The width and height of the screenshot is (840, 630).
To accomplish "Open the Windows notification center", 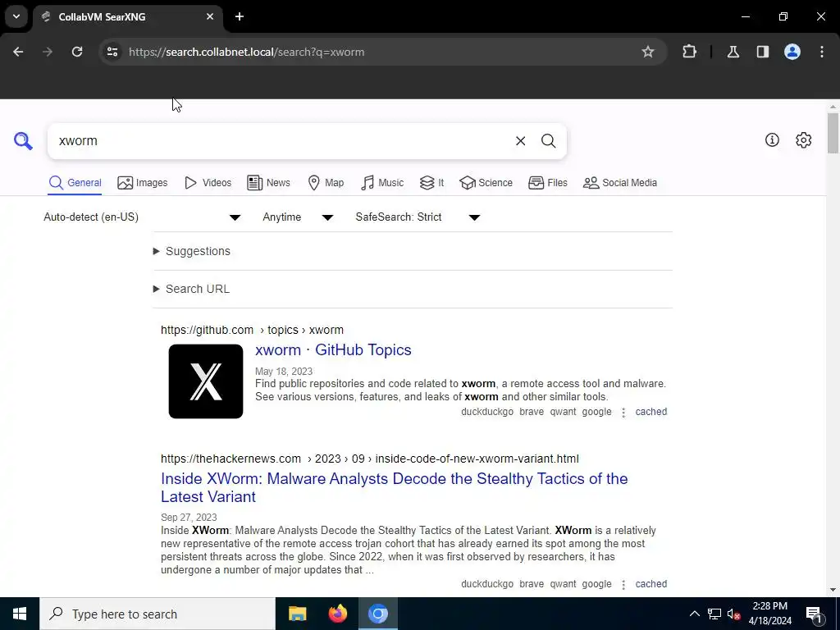I will [813, 614].
